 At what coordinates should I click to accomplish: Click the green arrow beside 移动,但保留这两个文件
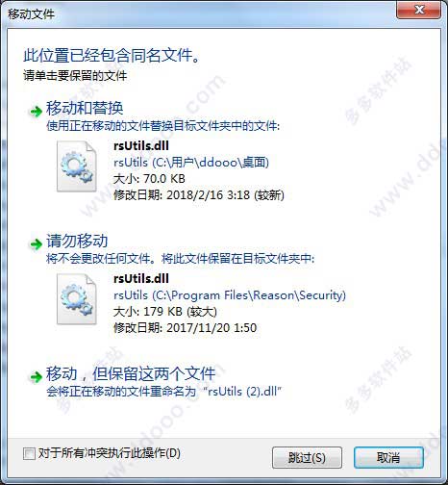[36, 376]
